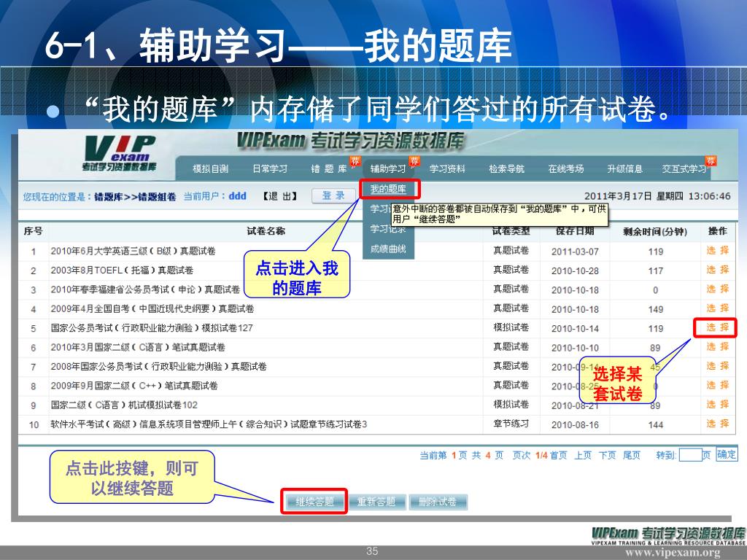Select 学习记录 in the dropdown menu

(x=388, y=229)
